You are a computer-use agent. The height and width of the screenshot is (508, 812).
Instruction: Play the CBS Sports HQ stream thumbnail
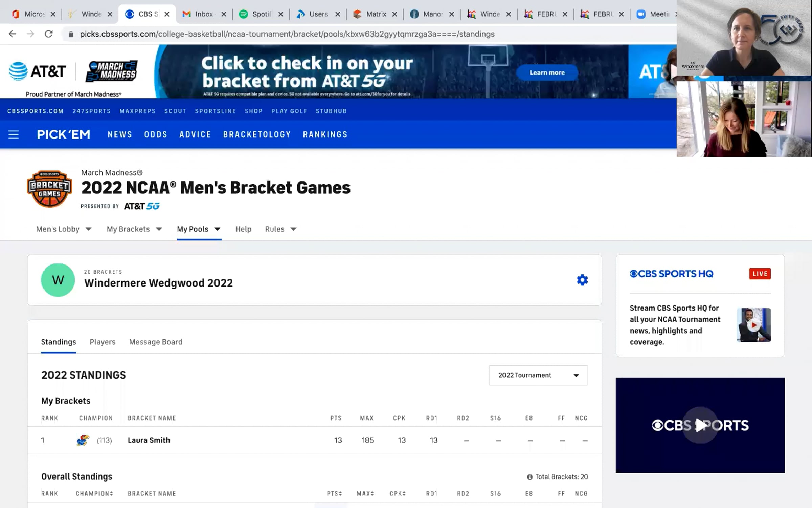pyautogui.click(x=754, y=325)
